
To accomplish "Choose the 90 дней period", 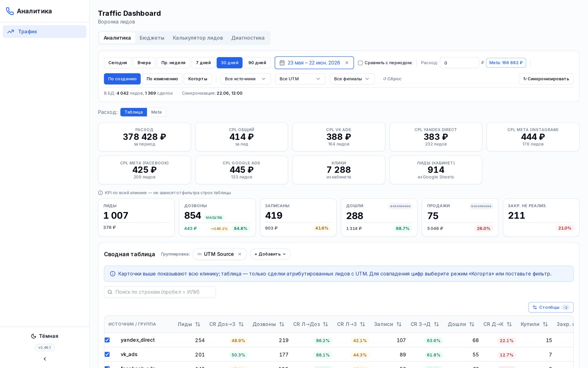I will coord(257,63).
